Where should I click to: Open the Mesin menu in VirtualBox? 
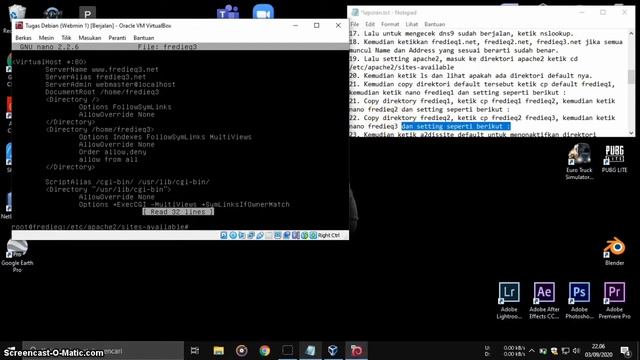point(46,38)
